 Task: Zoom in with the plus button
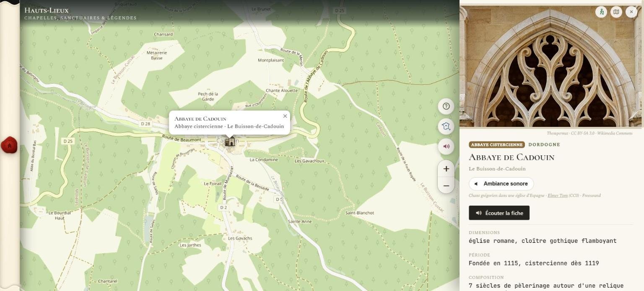point(446,169)
